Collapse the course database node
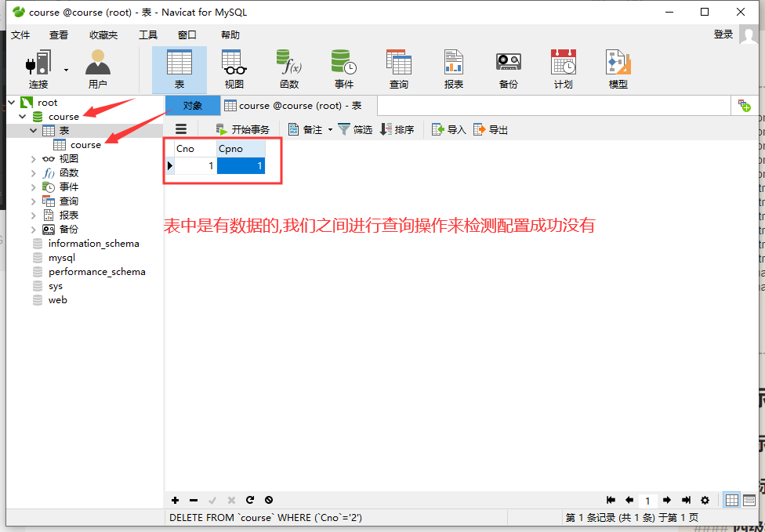 [23, 117]
